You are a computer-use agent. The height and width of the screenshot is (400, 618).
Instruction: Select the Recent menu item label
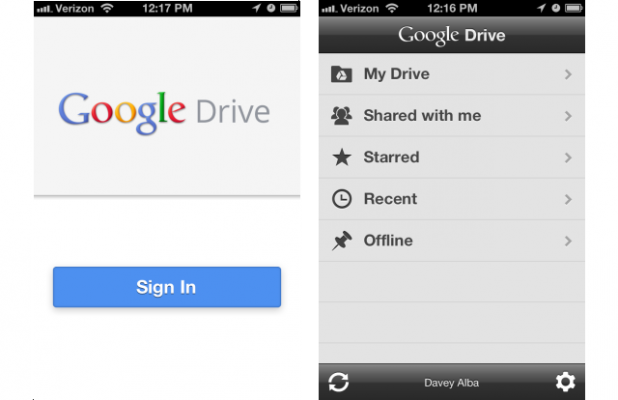[390, 199]
